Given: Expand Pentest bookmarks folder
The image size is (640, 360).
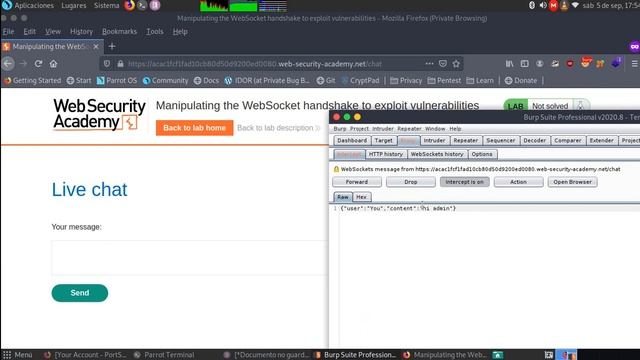Looking at the screenshot, I should point(444,80).
